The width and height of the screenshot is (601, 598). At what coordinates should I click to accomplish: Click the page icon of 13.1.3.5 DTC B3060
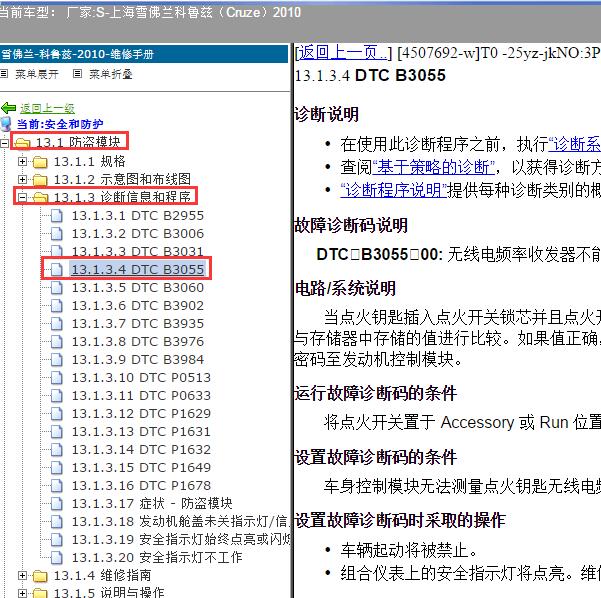tap(57, 288)
